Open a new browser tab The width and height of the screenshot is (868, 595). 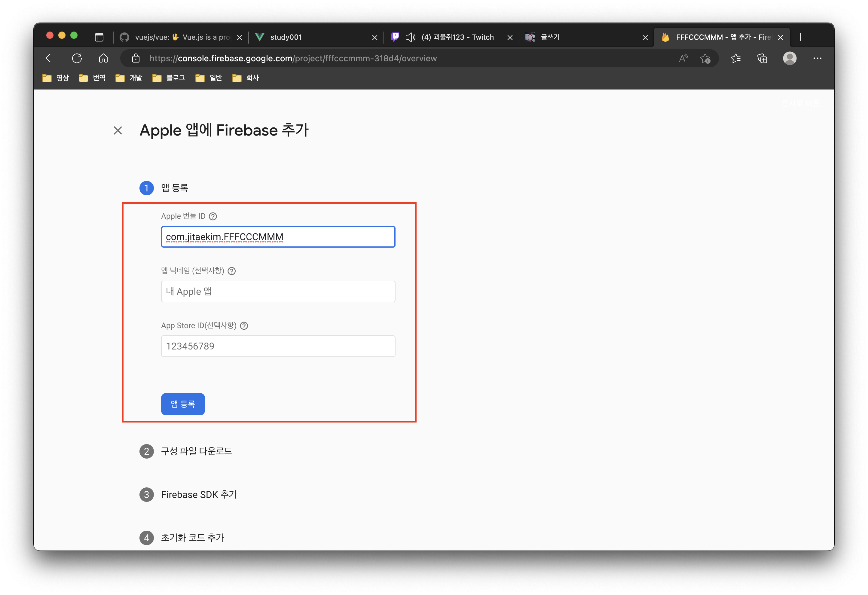[x=800, y=37]
